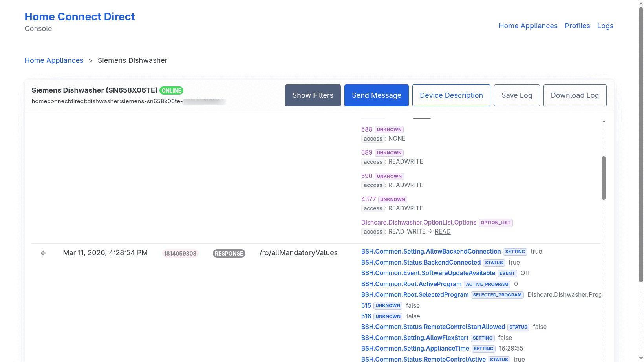Open Dishcare.Dishwasher.OptionList.Options entry
Viewport: 644px width, 362px height.
coord(419,222)
